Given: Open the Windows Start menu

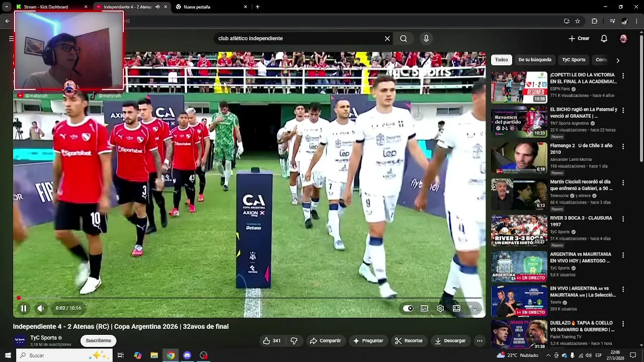Looking at the screenshot, I should pos(9,355).
